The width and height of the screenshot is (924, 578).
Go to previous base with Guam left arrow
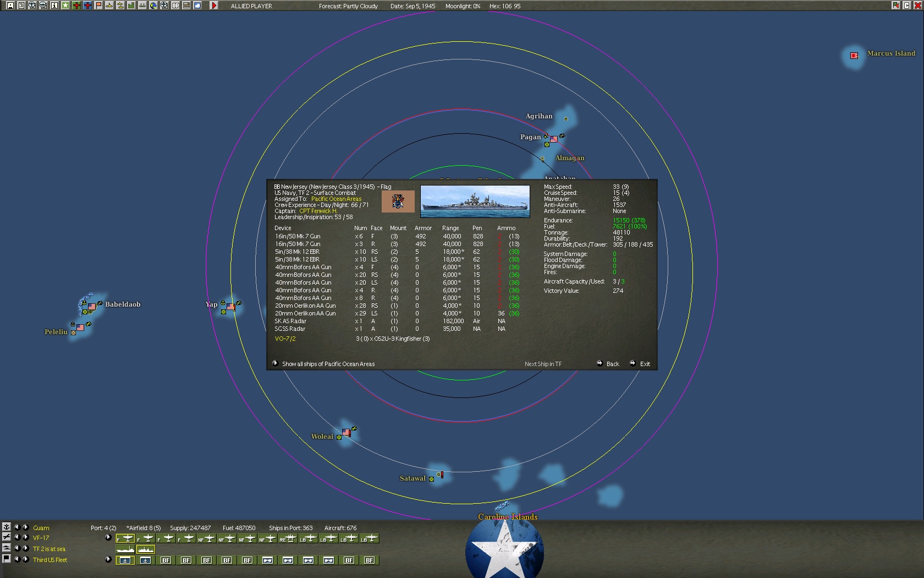point(17,527)
